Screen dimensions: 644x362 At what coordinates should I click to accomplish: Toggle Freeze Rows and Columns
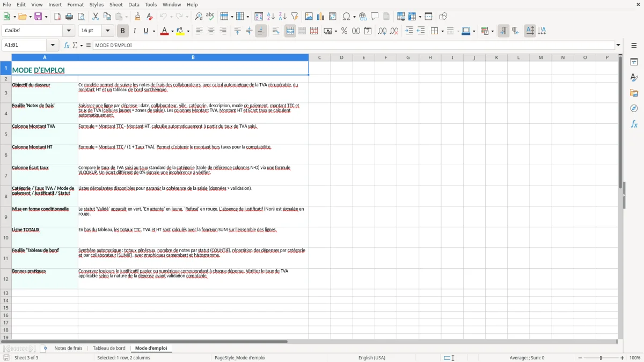point(412,17)
